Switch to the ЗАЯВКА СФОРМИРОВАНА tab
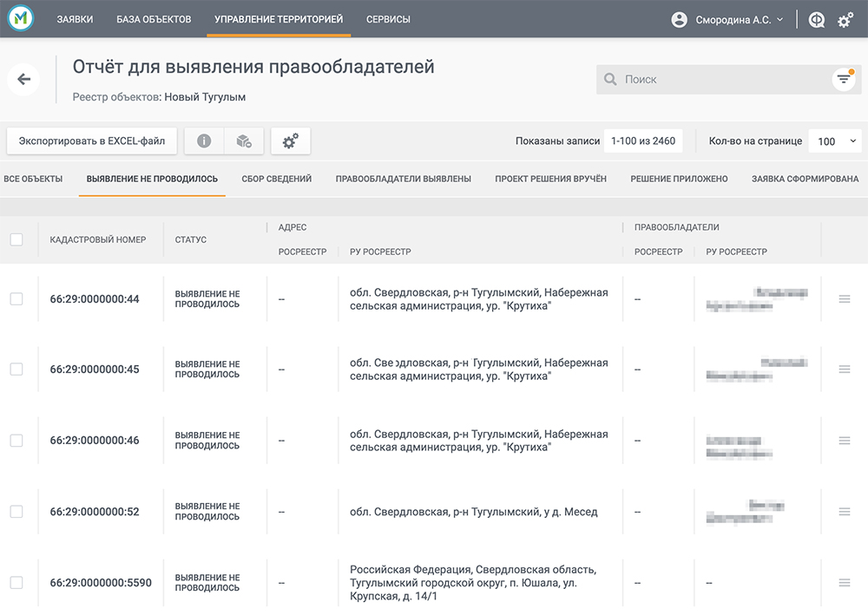868x615 pixels. 806,179
